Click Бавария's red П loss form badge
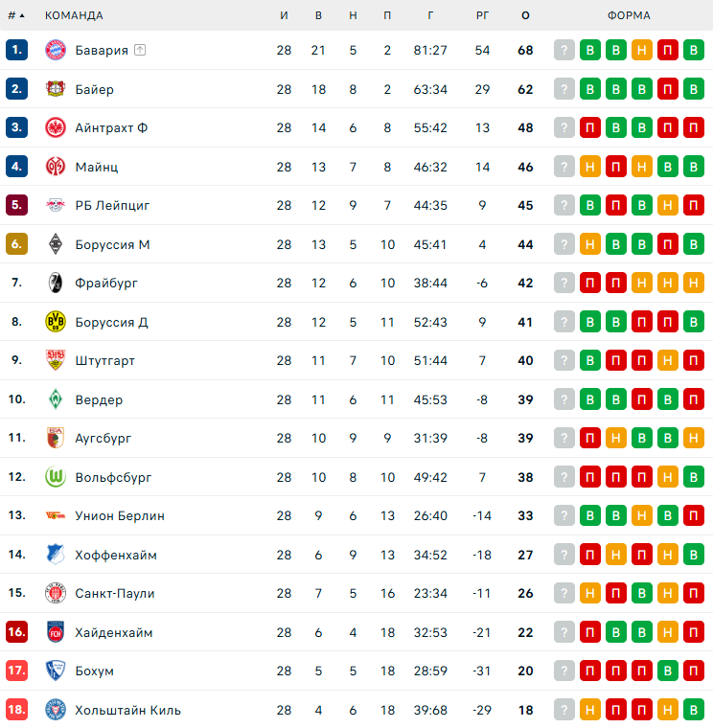This screenshot has height=728, width=713. pyautogui.click(x=668, y=50)
